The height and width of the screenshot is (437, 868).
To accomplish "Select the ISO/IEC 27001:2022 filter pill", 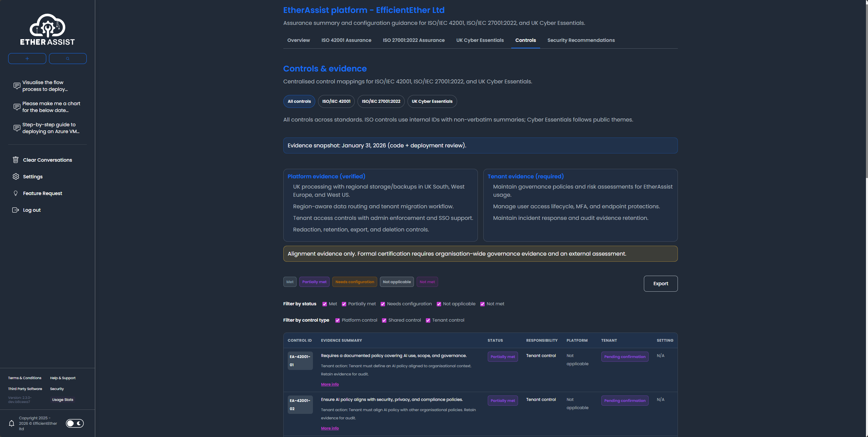I will point(381,101).
